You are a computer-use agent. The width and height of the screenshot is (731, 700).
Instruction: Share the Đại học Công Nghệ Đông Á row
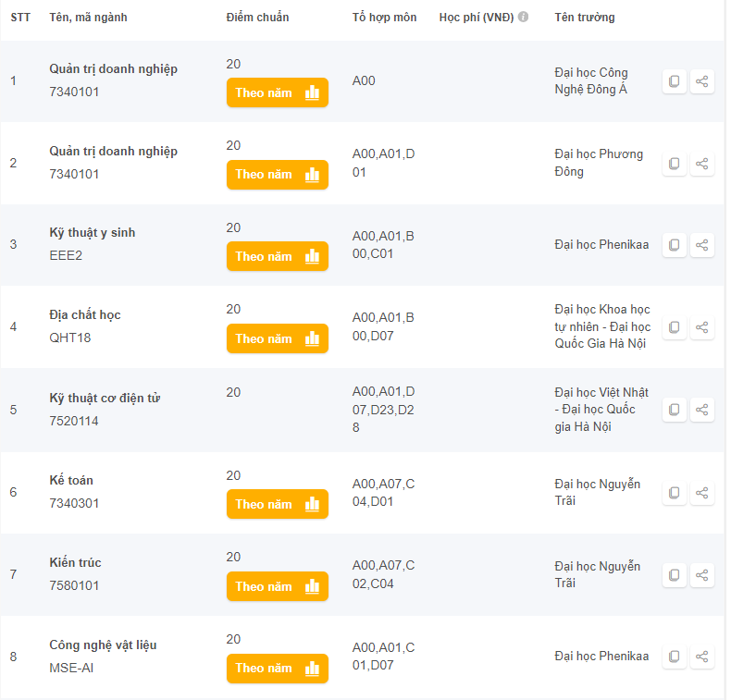702,81
